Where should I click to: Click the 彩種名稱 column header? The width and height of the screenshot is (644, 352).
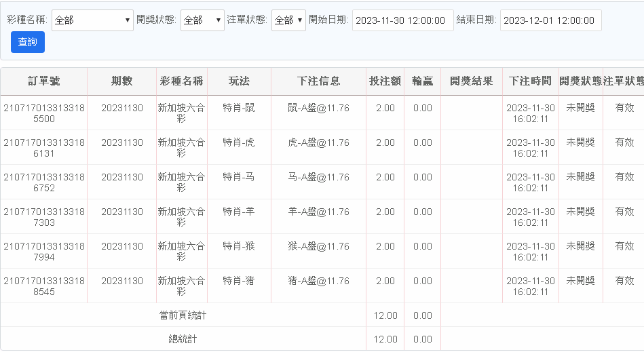tap(182, 81)
